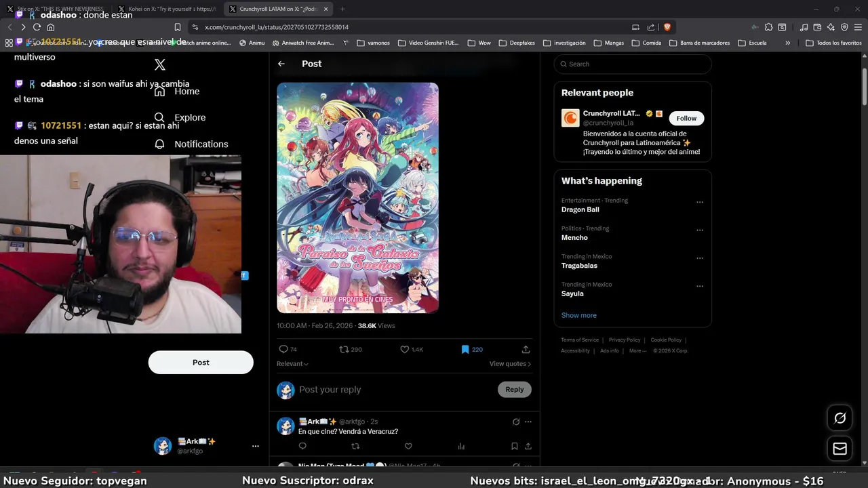Click the reply icon showing 74
Viewport: 868px width, 488px height.
pos(288,349)
